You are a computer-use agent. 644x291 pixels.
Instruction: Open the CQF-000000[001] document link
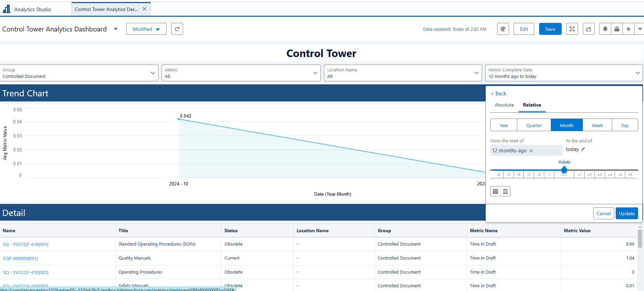20,259
